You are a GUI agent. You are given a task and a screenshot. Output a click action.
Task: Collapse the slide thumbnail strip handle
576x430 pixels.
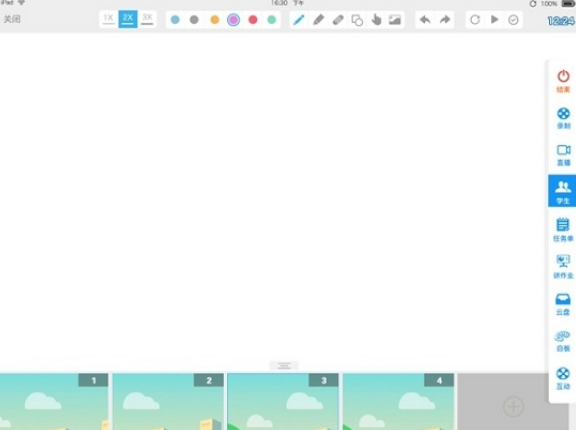(x=284, y=365)
